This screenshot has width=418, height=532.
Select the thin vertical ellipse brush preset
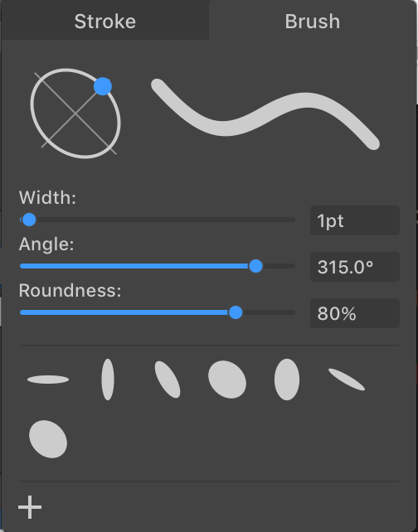point(108,380)
